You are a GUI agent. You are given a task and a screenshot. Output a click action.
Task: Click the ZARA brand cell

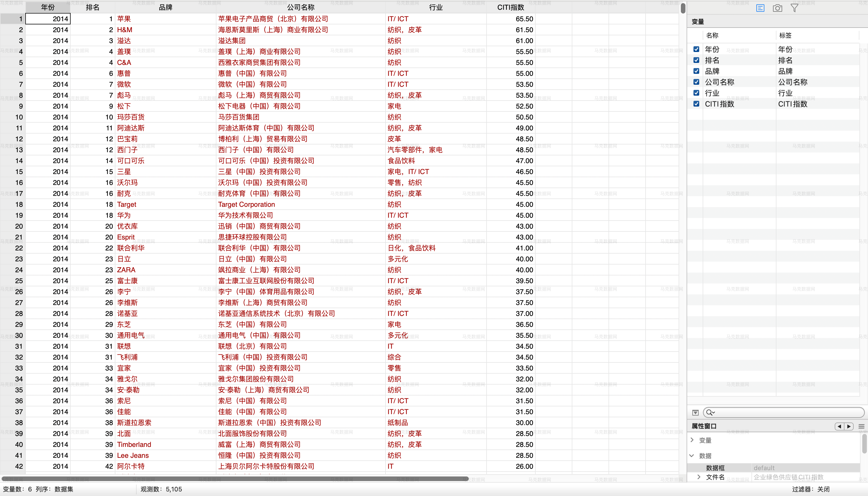pos(165,270)
